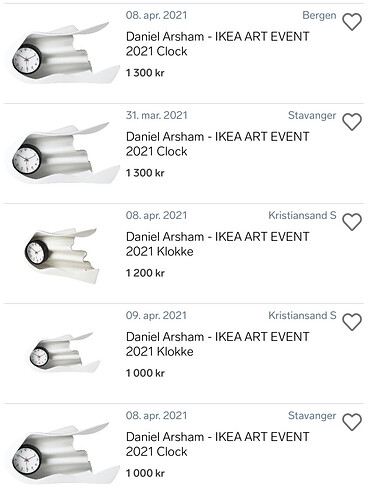
Task: Select the 09. apr. 2021 date label
Action: tap(156, 315)
